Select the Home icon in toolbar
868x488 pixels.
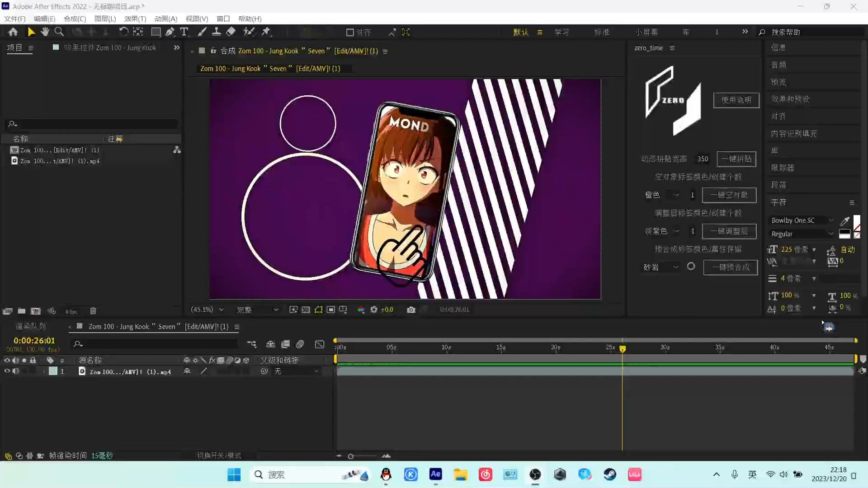click(13, 32)
